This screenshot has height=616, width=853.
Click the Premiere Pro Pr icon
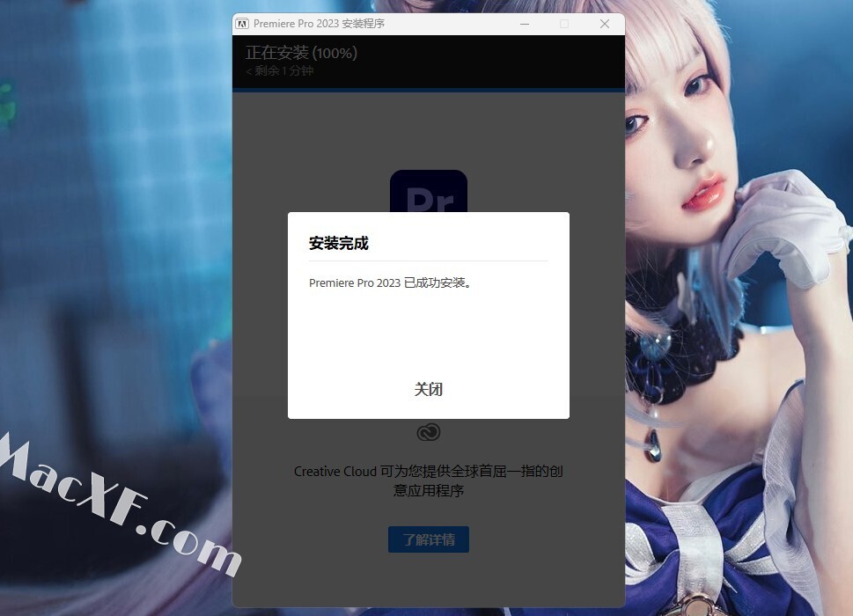[428, 191]
